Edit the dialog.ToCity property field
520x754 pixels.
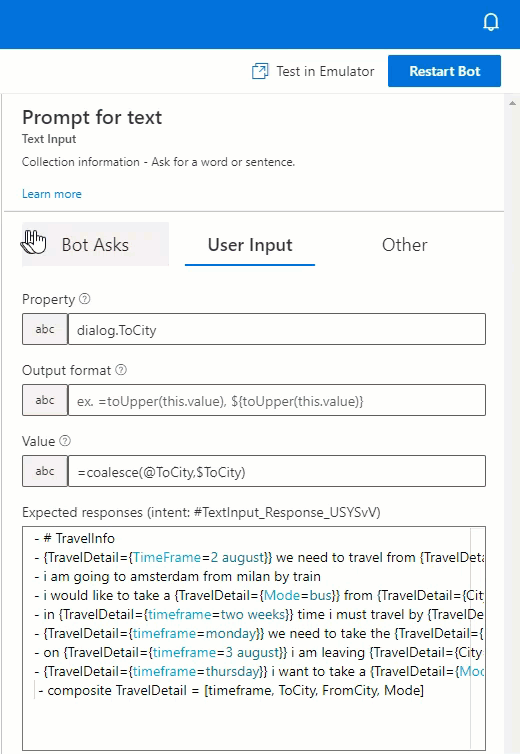277,329
